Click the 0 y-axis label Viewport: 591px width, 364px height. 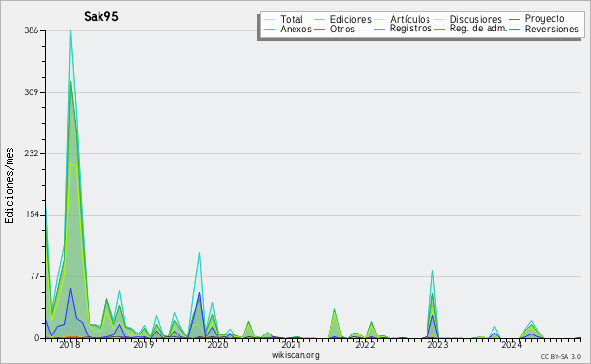click(x=36, y=338)
